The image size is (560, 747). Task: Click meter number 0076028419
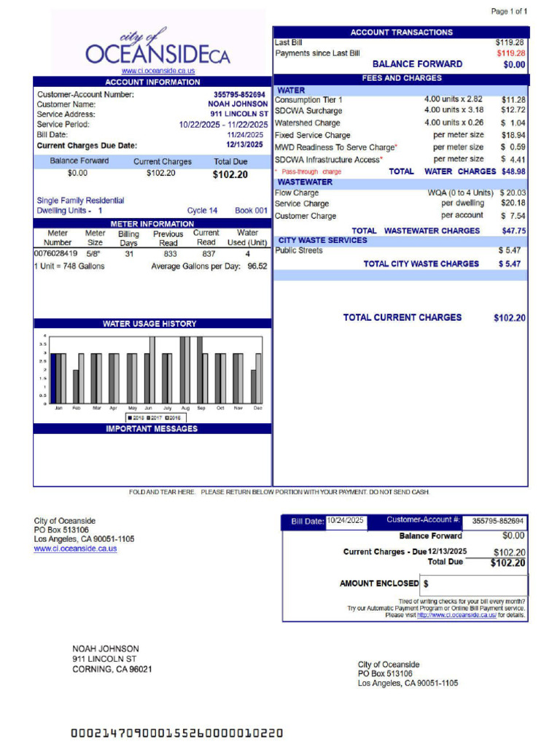coord(55,253)
